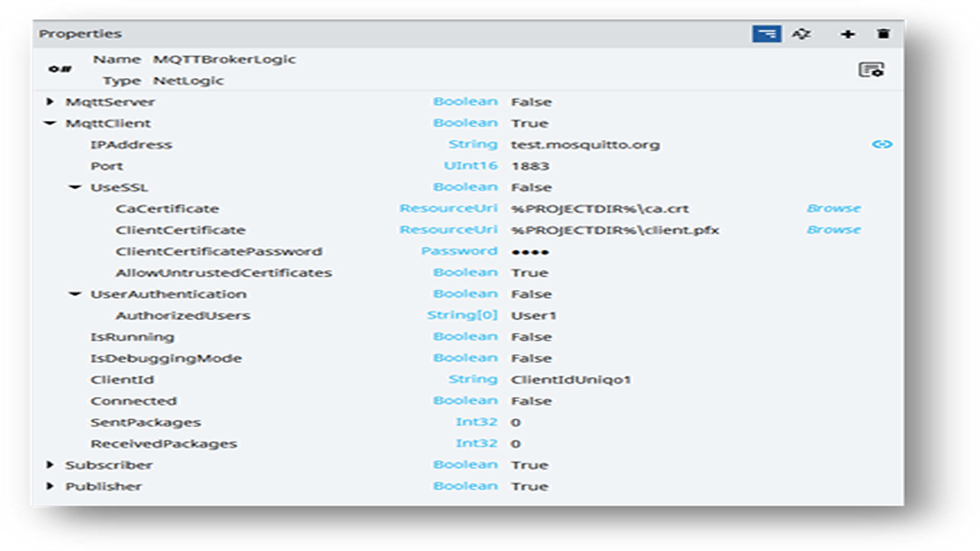Collapse the UseSSL section
Viewport: 980px width, 551px height.
coord(75,187)
